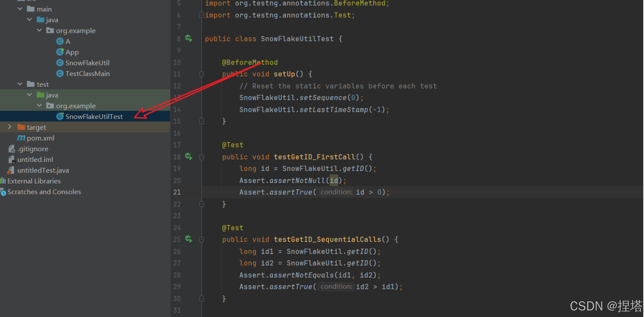Select class A in project tree
This screenshot has width=644, height=317.
pyautogui.click(x=67, y=41)
